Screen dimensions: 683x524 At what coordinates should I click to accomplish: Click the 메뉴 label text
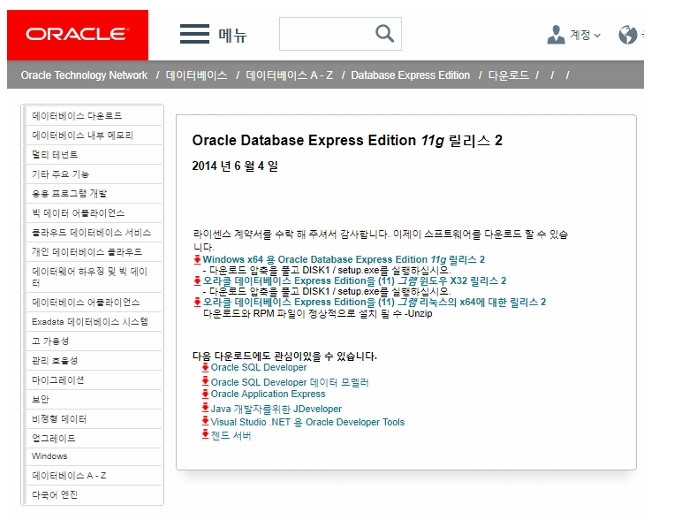[233, 35]
